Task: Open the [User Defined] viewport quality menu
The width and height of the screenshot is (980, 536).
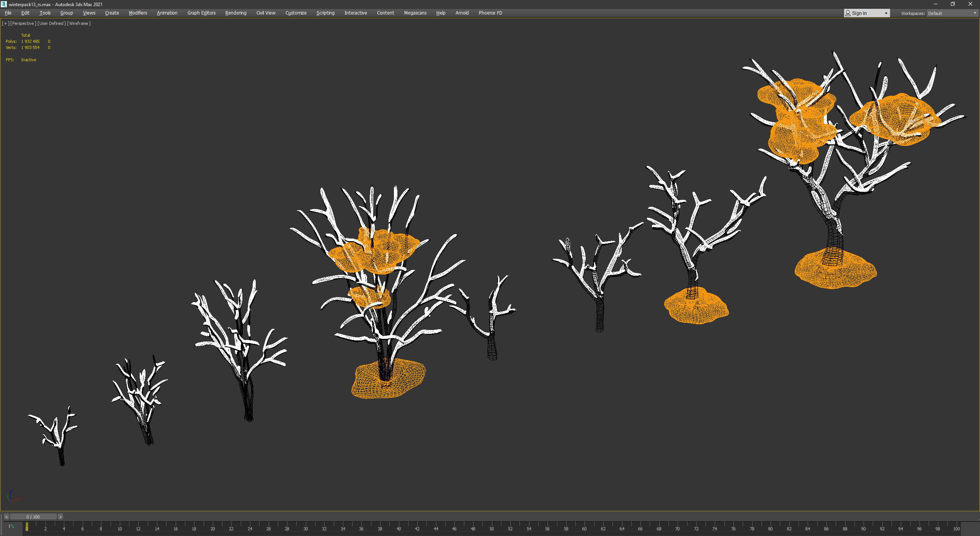Action: click(52, 23)
